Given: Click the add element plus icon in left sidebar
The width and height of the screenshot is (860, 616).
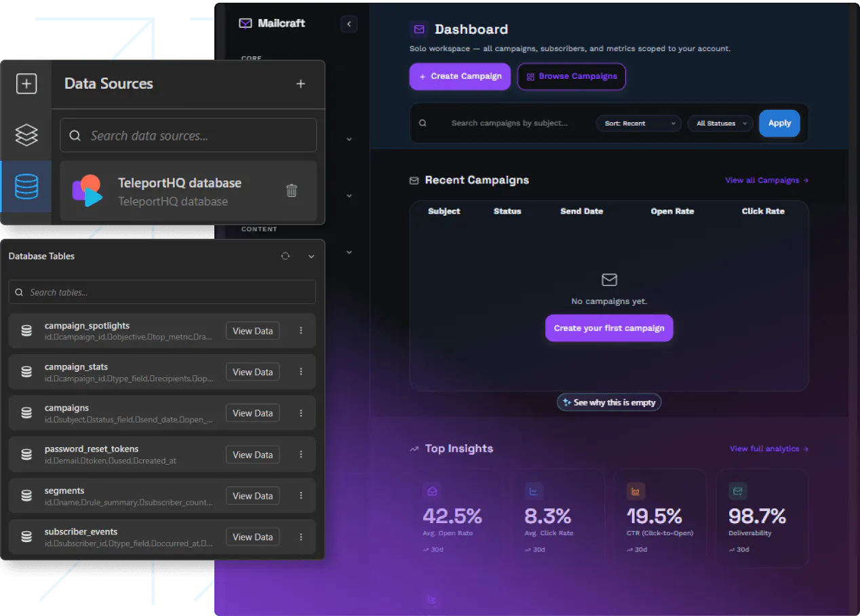Looking at the screenshot, I should (x=26, y=84).
